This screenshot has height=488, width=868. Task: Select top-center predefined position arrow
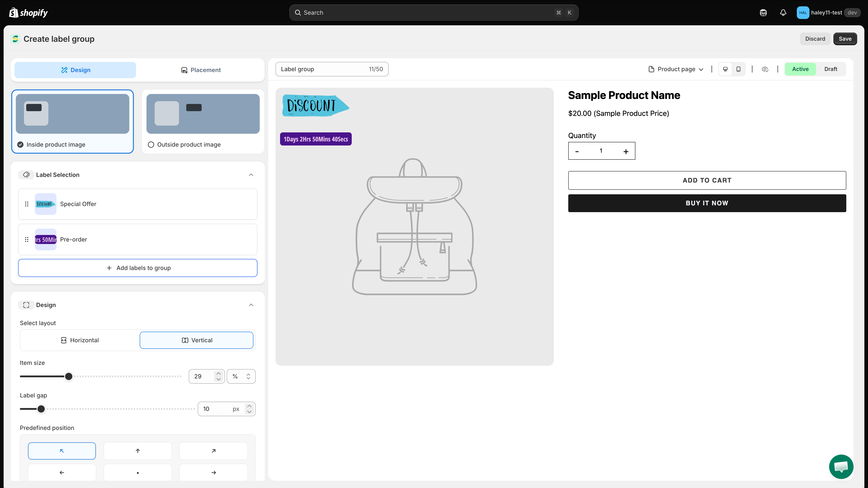(x=137, y=451)
